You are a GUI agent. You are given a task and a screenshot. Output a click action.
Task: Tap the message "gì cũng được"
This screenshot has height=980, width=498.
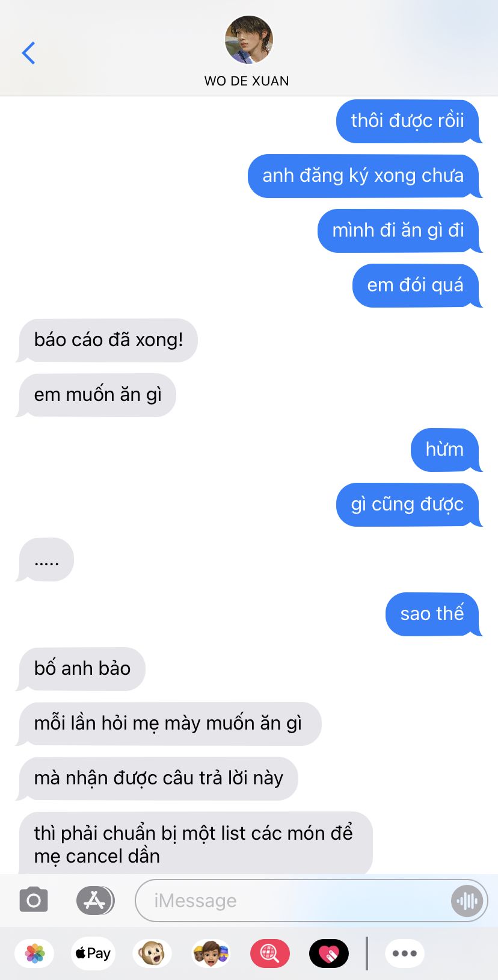tap(409, 504)
